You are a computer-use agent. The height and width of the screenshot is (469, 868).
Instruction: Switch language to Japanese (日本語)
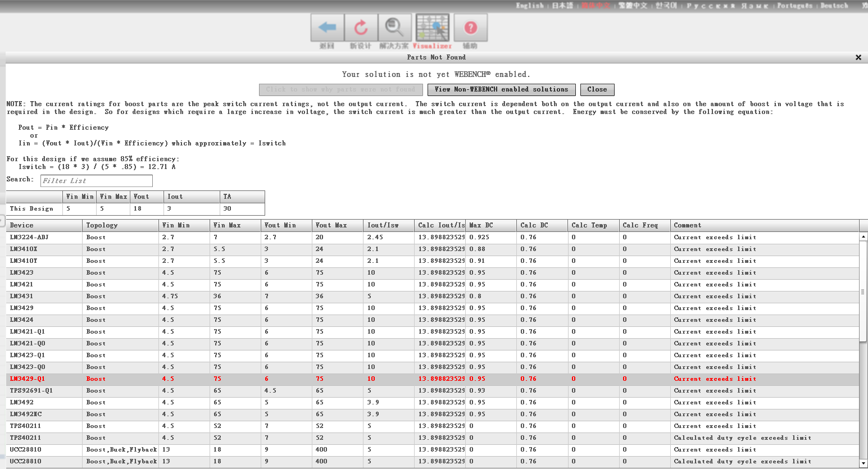[x=562, y=6]
